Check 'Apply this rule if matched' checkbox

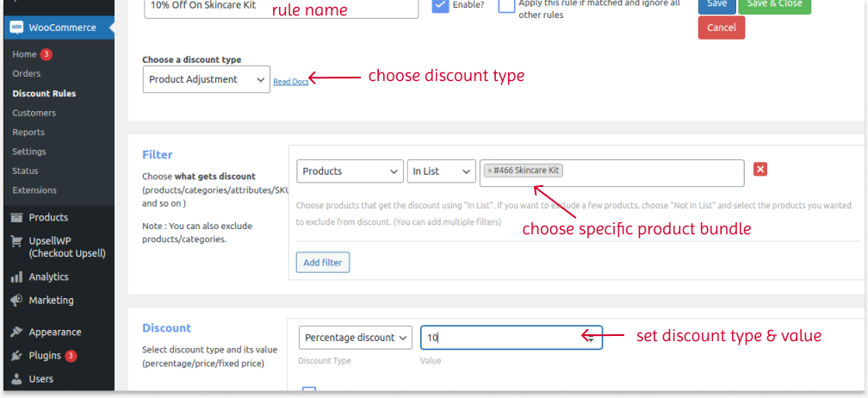506,5
